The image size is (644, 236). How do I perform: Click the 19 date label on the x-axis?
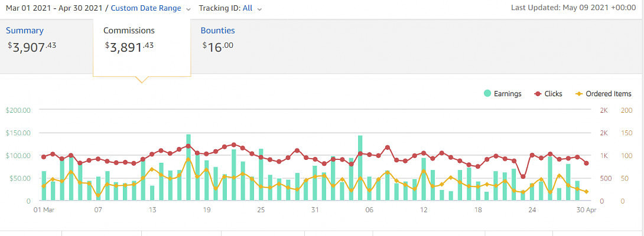[206, 210]
